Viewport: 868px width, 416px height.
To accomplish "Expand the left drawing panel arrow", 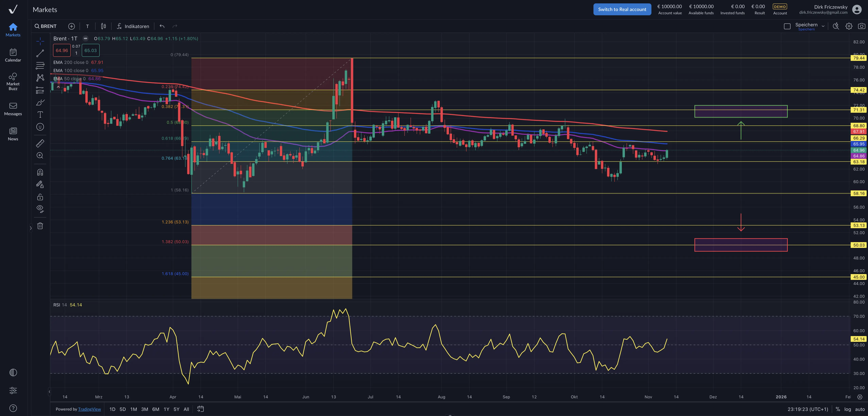I will tap(31, 228).
